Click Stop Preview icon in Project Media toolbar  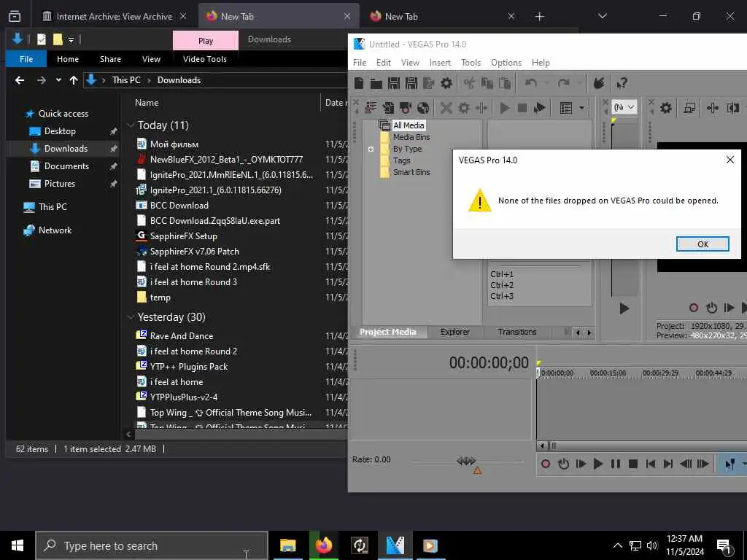tap(522, 108)
